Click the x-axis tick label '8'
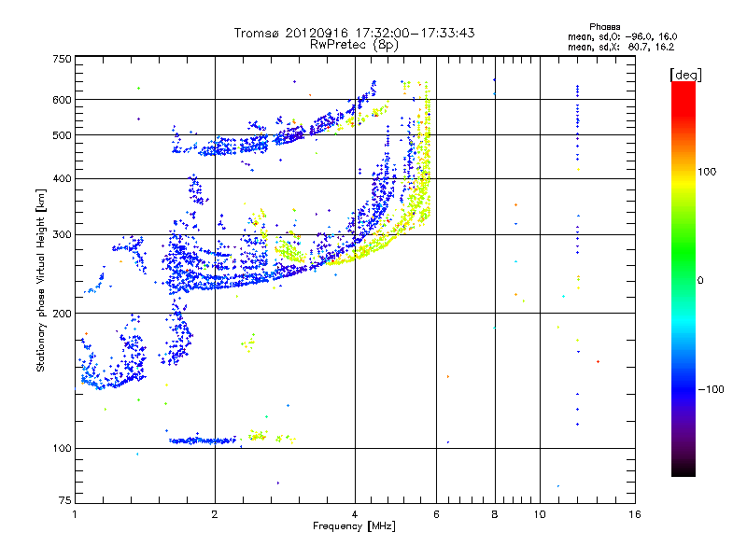Image resolution: width=747 pixels, height=560 pixels. coord(495,514)
